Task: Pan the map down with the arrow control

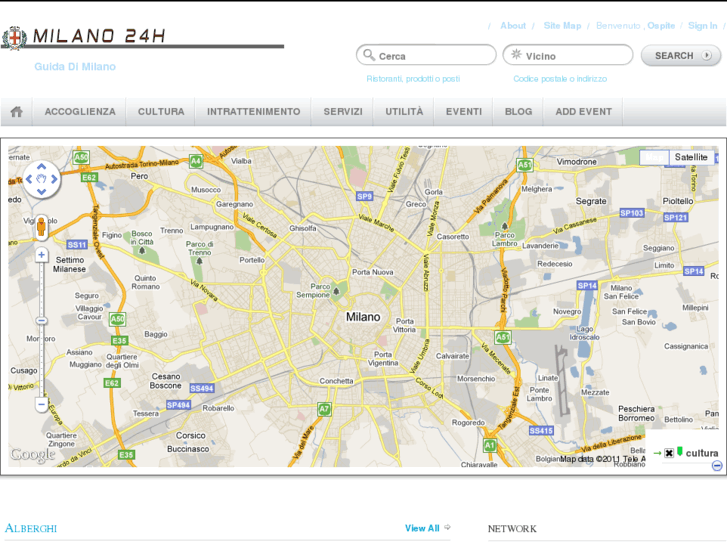Action: [x=42, y=192]
